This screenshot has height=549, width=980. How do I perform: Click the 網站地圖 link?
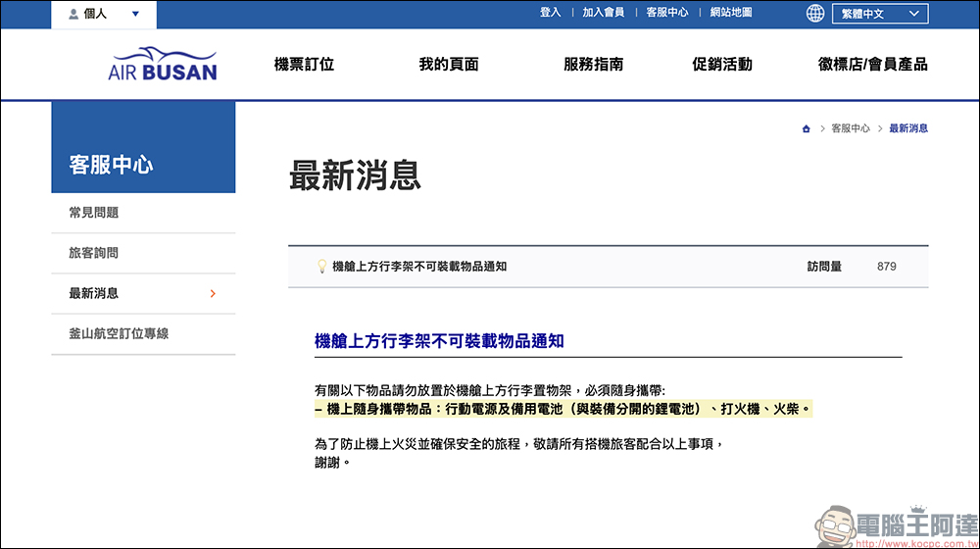click(x=731, y=13)
